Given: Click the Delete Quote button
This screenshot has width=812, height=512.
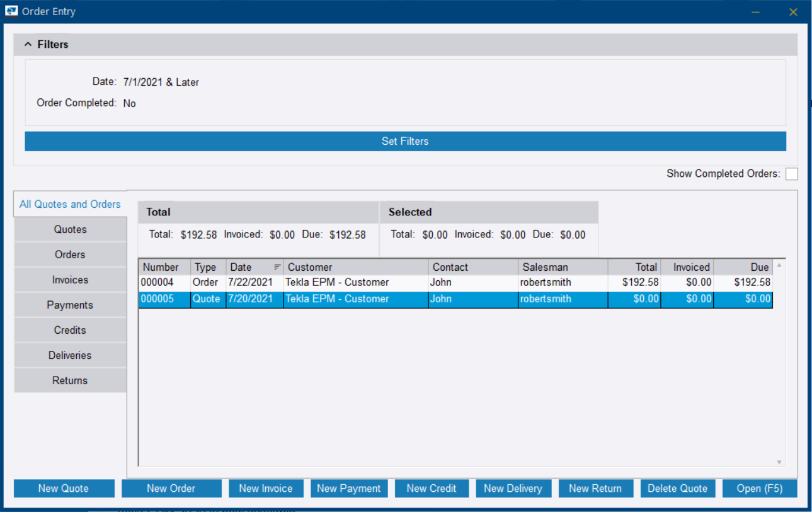Looking at the screenshot, I should (x=678, y=489).
